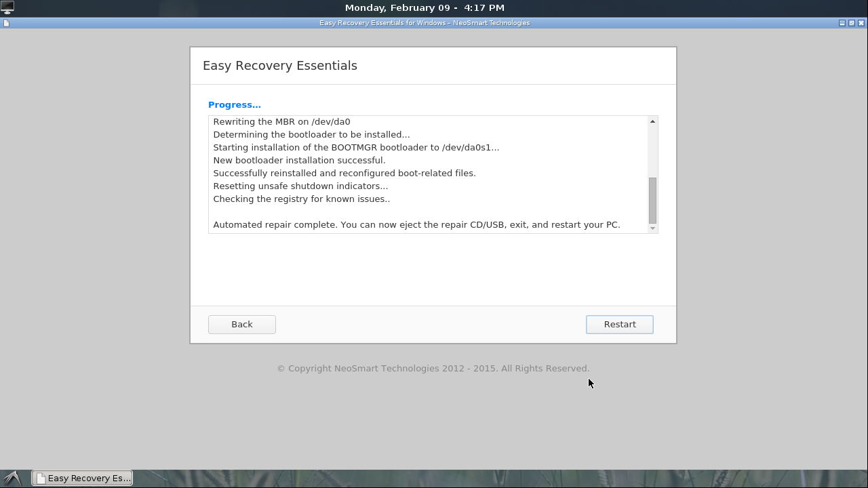Image resolution: width=868 pixels, height=488 pixels.
Task: Click the Restart button
Action: pyautogui.click(x=619, y=324)
